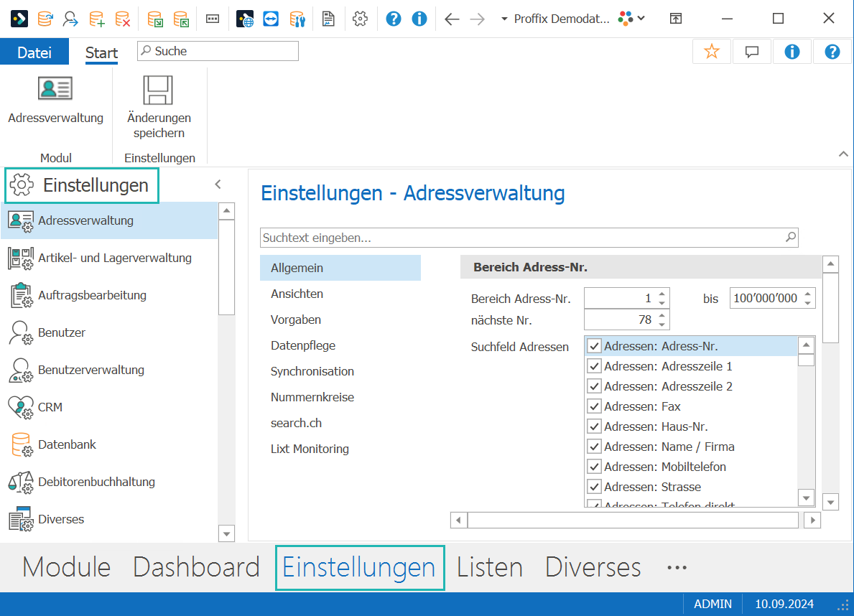Click the switch user icon
The width and height of the screenshot is (854, 616).
(x=70, y=19)
